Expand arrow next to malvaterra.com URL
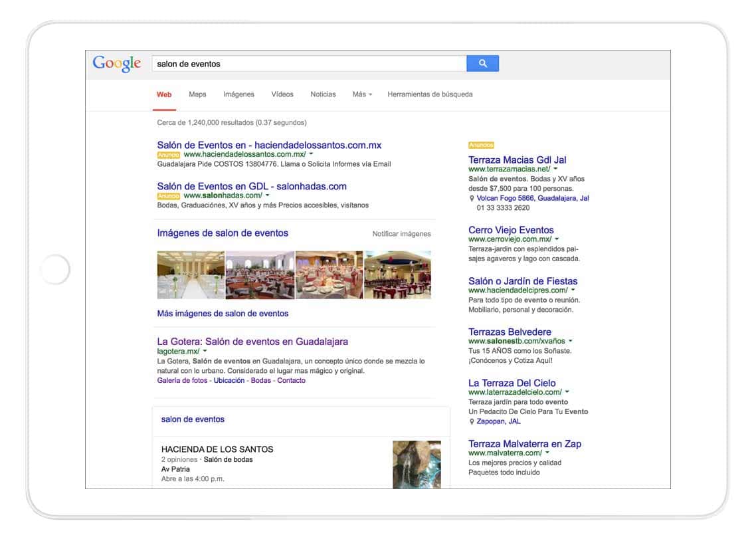Screen dimensions: 756x541 (547, 453)
